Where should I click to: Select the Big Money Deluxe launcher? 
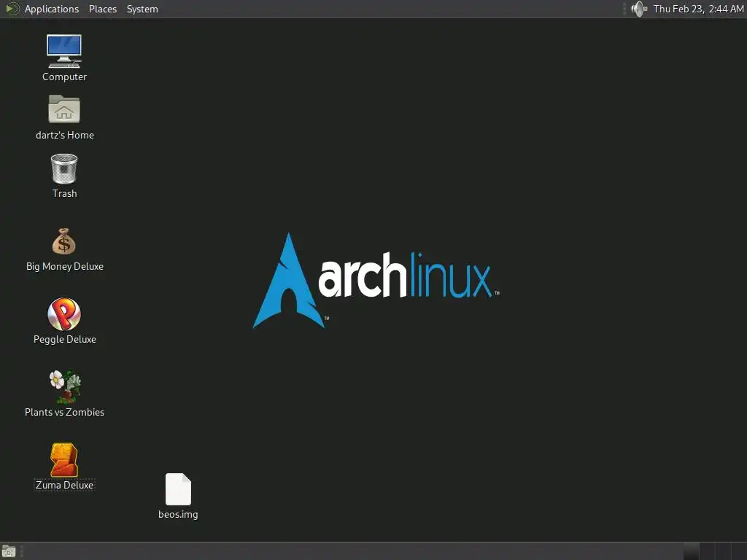coord(64,241)
